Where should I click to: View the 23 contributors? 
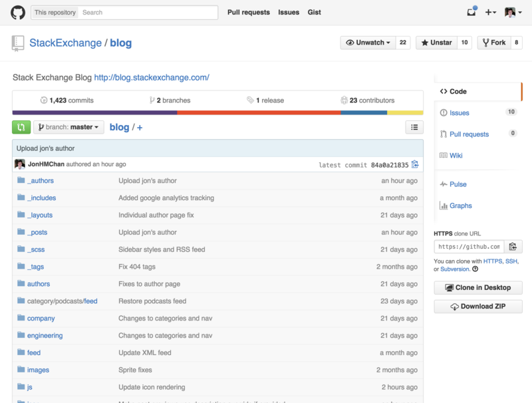coord(368,100)
